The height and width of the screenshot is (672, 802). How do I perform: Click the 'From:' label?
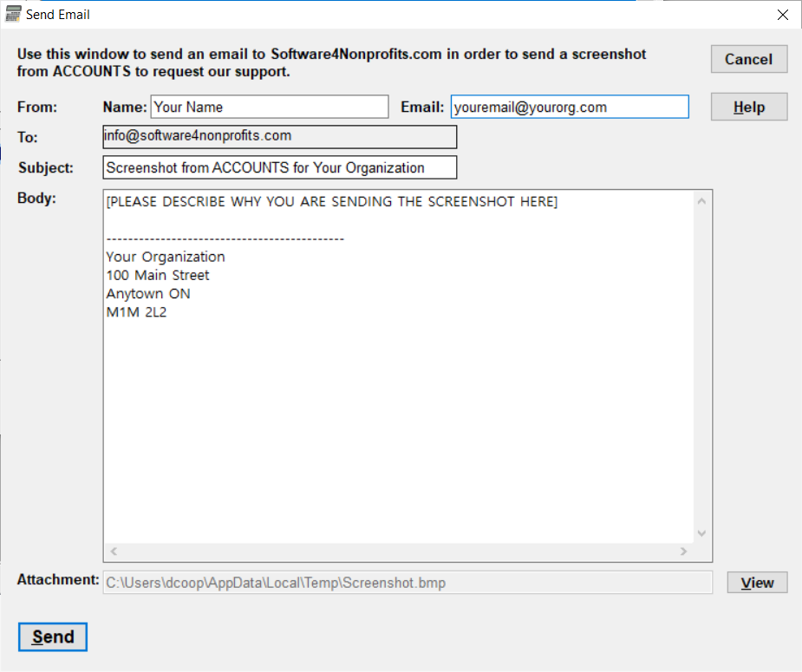(37, 107)
